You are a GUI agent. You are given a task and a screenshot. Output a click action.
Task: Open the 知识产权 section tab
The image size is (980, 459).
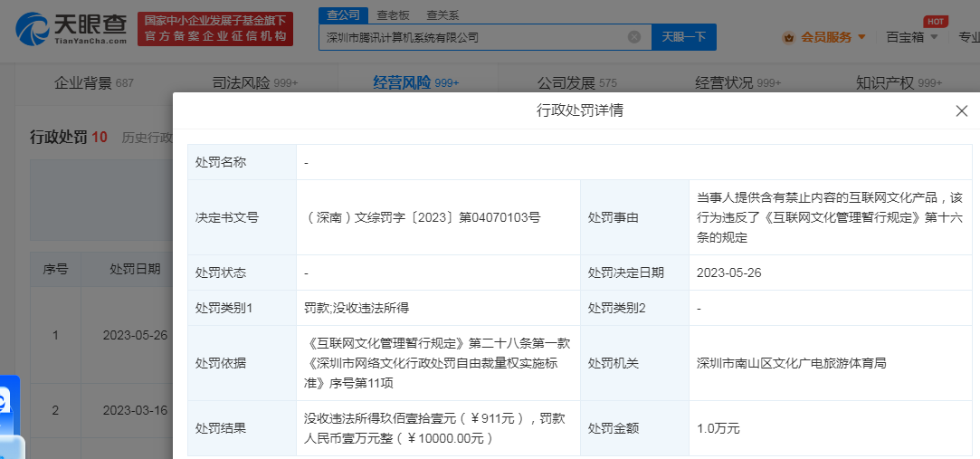point(899,82)
